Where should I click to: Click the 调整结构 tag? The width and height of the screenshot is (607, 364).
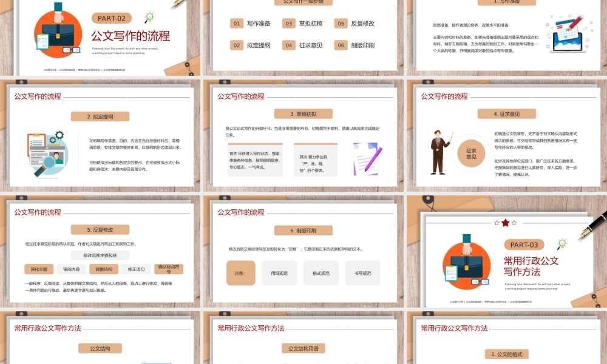[104, 269]
